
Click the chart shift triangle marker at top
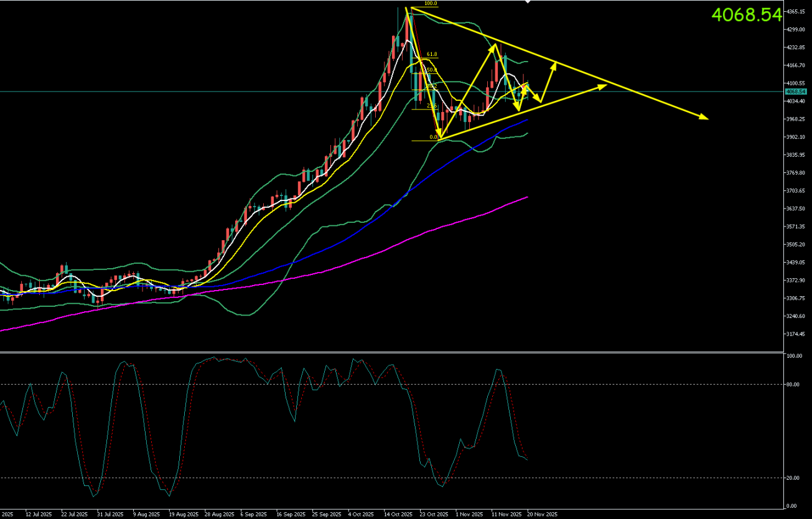point(528,2)
